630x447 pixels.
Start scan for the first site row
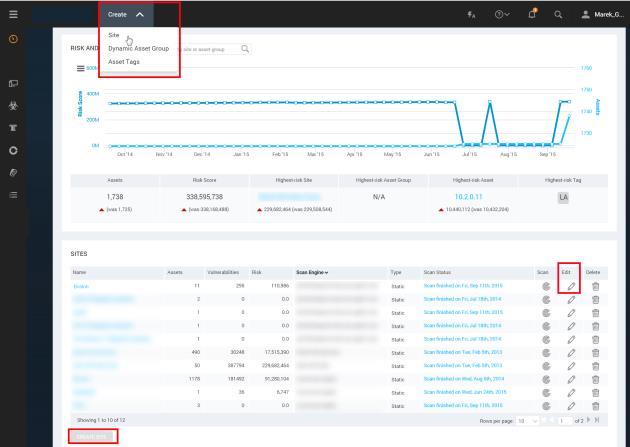pyautogui.click(x=545, y=286)
